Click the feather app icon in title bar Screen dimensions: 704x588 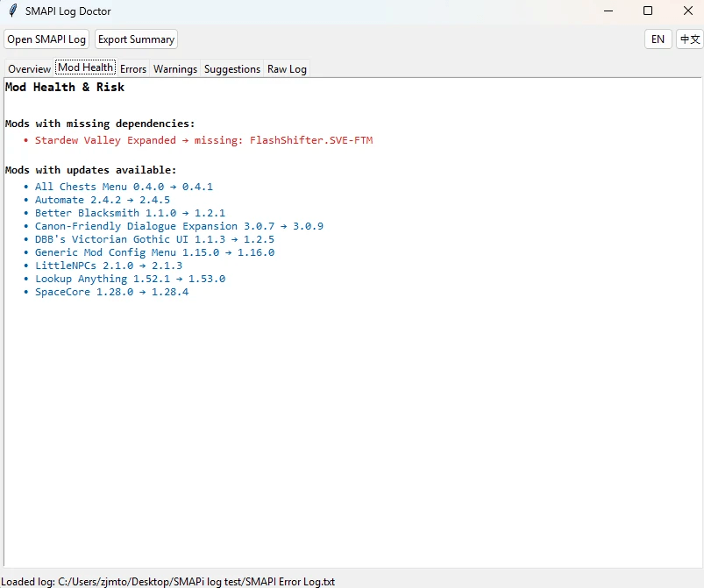point(12,11)
